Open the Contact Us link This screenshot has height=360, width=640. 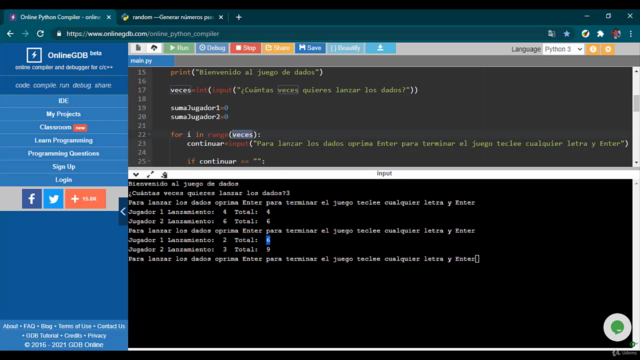(x=111, y=326)
